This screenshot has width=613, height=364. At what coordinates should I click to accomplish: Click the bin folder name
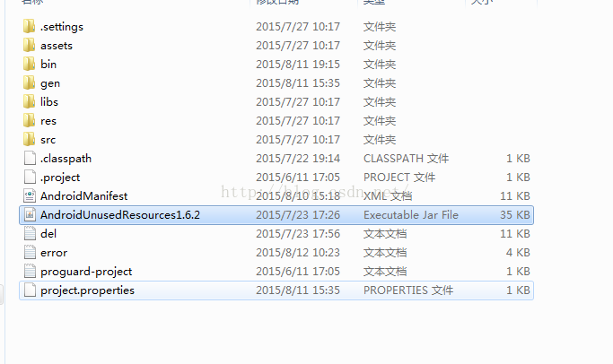click(48, 64)
